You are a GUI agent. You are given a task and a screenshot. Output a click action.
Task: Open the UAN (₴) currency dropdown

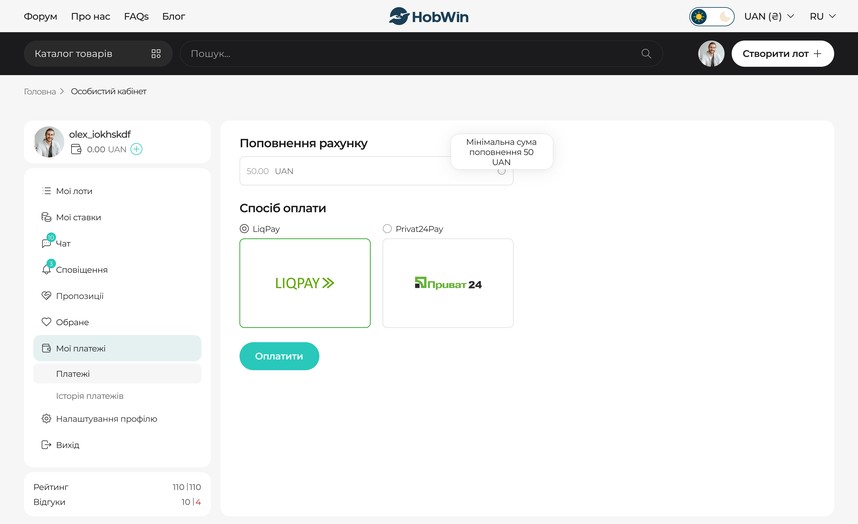pos(769,16)
